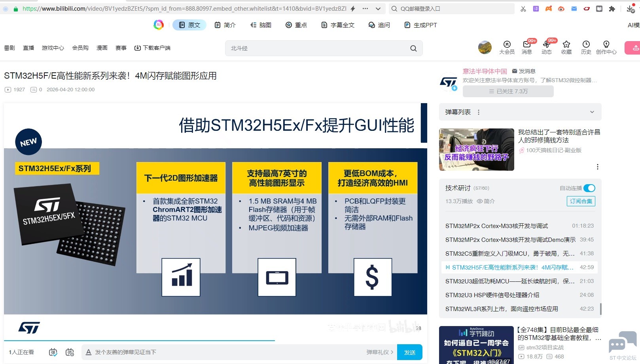Select the 追问 follow-up tab
The image size is (640, 364).
tap(379, 25)
